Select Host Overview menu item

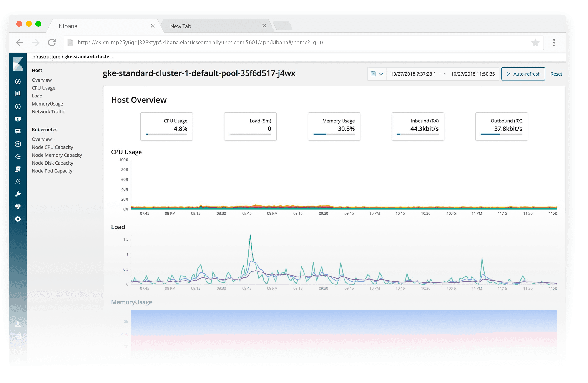click(42, 80)
